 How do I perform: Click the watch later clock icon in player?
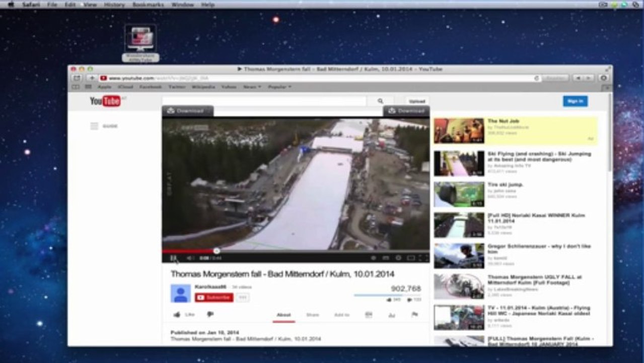pos(373,258)
